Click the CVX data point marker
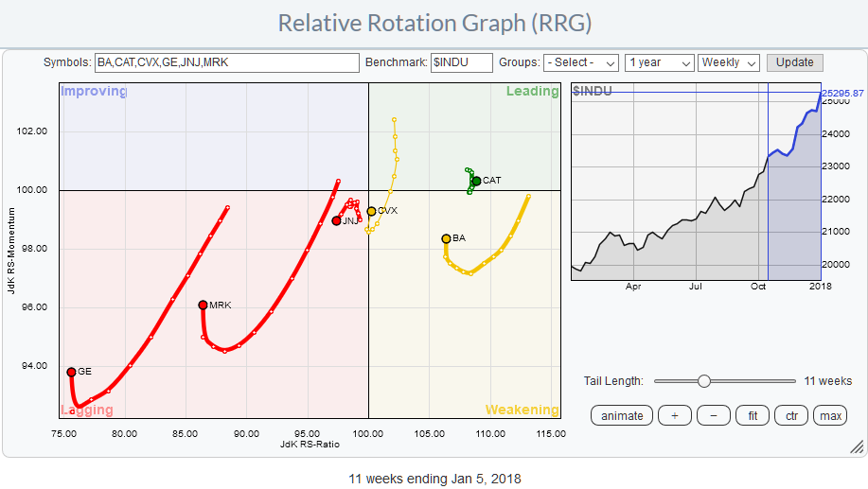This screenshot has height=489, width=868. click(x=371, y=211)
